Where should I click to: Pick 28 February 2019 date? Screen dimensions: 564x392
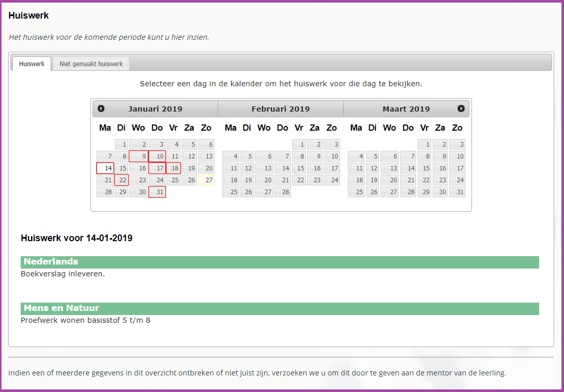[283, 192]
